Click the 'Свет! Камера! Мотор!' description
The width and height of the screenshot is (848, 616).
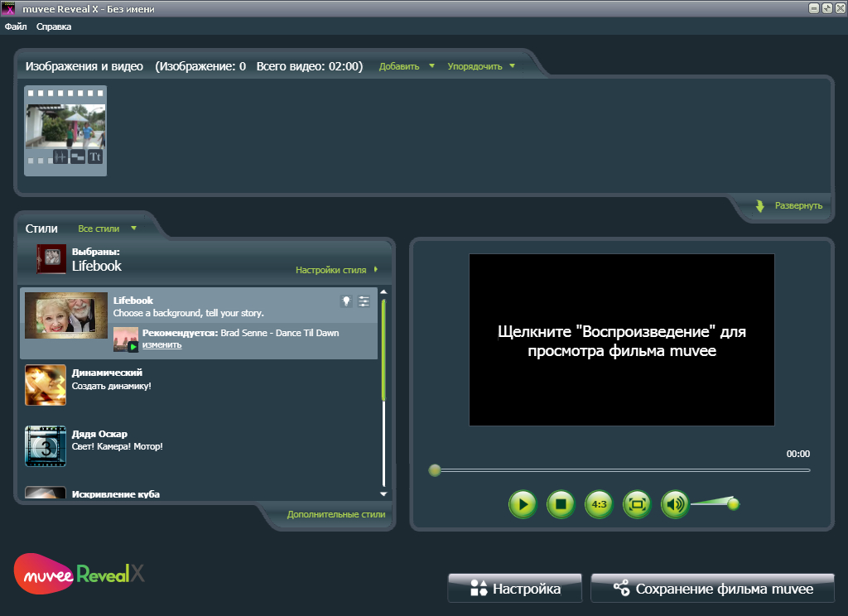click(118, 447)
